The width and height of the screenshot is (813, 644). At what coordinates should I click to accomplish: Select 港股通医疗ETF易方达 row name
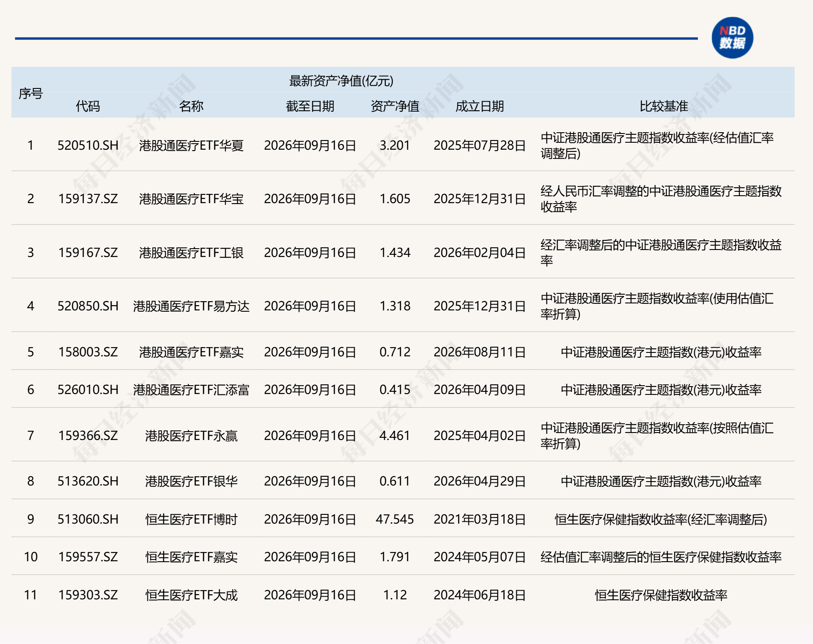(191, 306)
